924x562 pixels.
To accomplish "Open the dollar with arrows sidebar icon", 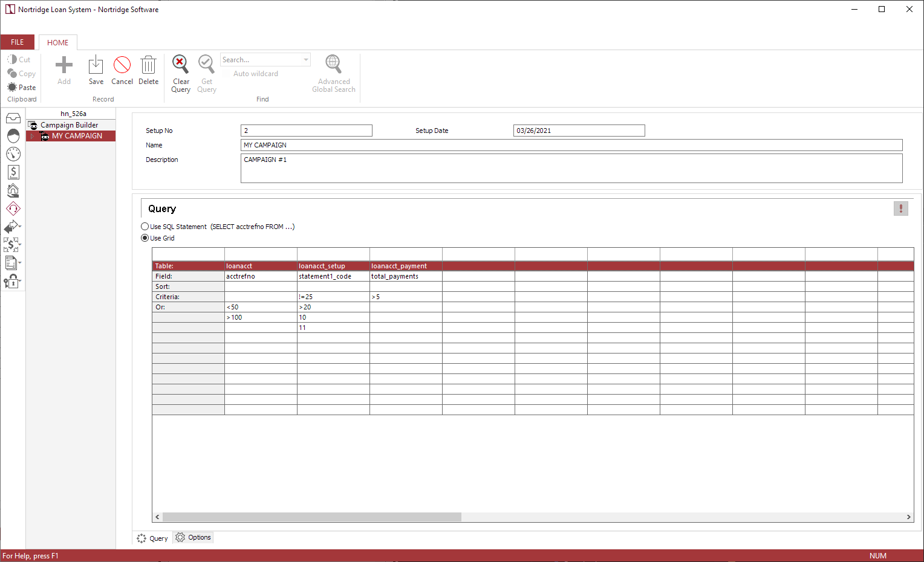I will (13, 245).
